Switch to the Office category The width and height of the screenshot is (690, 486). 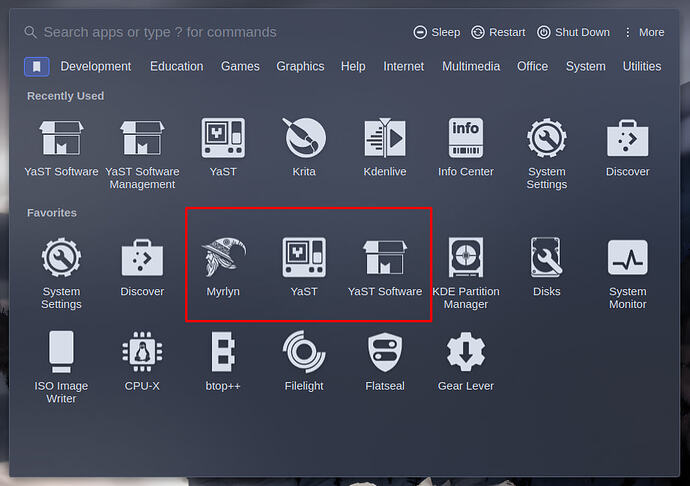532,66
